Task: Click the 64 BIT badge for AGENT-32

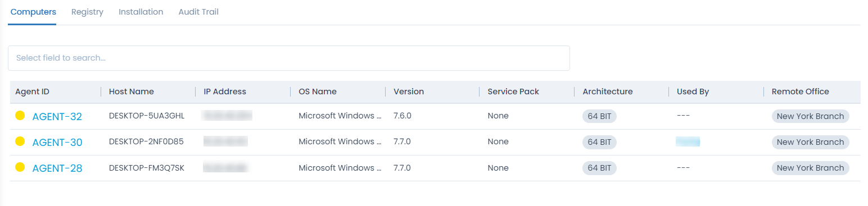Action: [x=599, y=116]
